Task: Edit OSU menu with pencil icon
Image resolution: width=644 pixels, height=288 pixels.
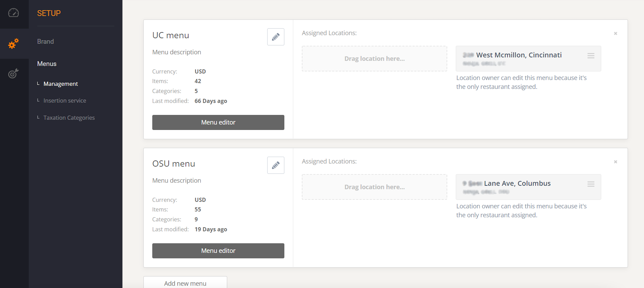Action: click(x=276, y=165)
